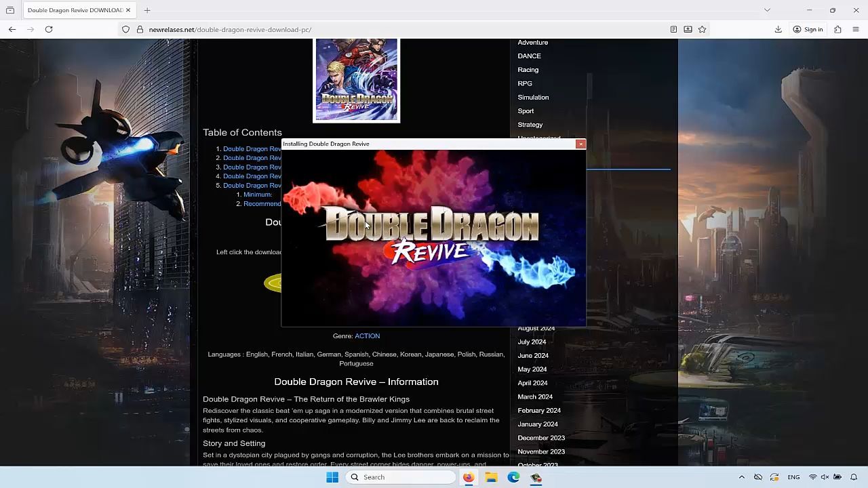
Task: Open Wi-Fi network quick settings
Action: [812, 477]
